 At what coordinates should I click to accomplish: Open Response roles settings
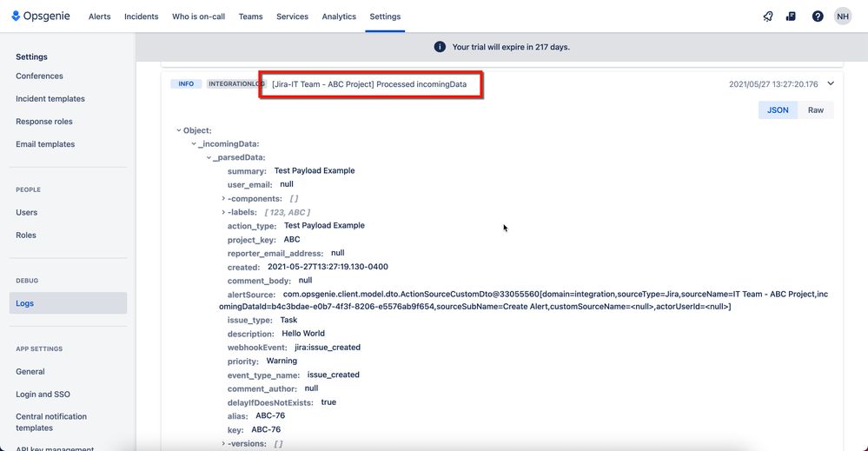point(44,121)
